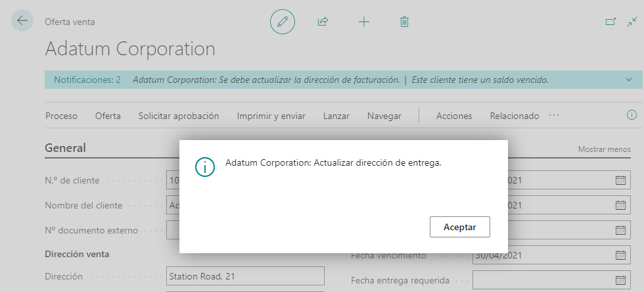
Task: Delete the quote with trash icon
Action: pos(404,22)
